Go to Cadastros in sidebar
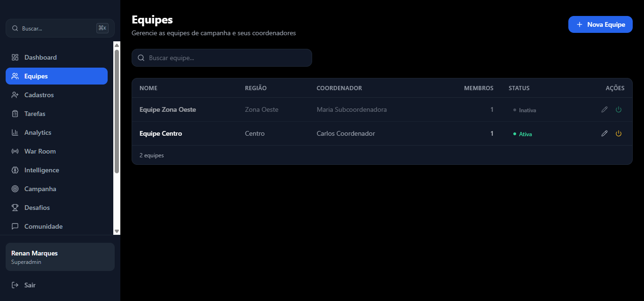 coord(39,95)
